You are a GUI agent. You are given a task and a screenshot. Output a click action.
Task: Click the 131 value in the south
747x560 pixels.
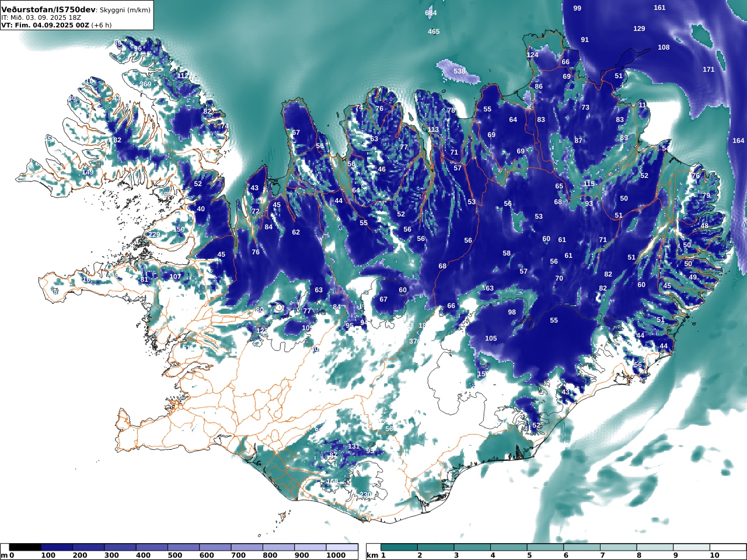click(x=354, y=446)
